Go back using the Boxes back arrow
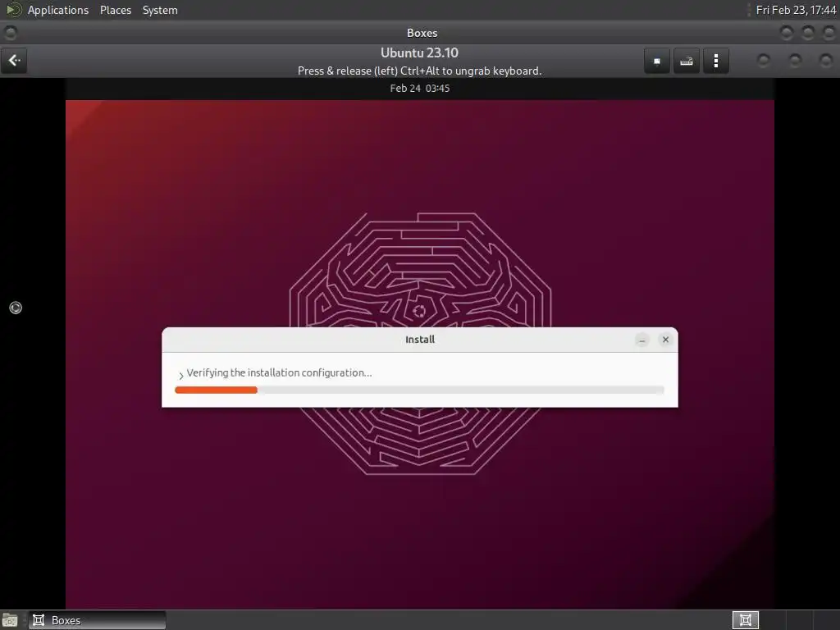The image size is (840, 630). point(15,61)
